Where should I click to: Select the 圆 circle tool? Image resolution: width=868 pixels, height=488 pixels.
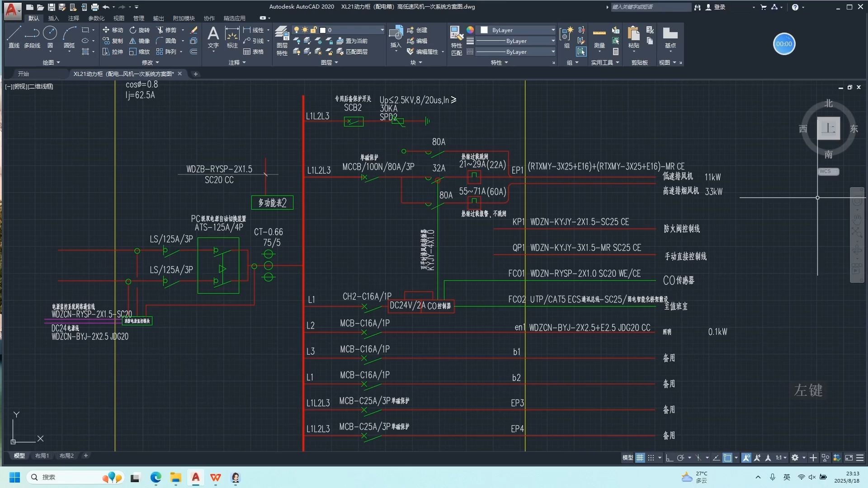pyautogui.click(x=50, y=37)
